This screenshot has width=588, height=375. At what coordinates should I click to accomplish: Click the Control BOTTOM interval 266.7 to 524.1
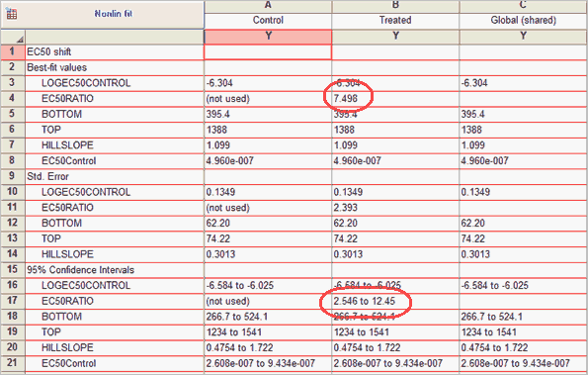pyautogui.click(x=236, y=317)
